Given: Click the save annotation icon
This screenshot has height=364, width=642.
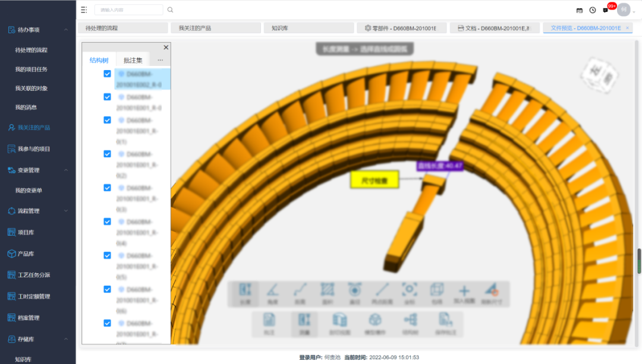Looking at the screenshot, I should pos(445,324).
